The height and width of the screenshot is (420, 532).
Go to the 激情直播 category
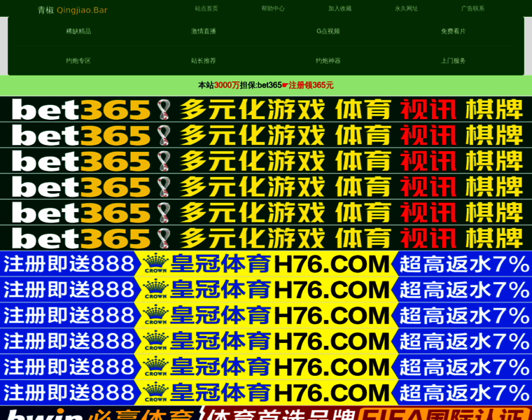click(x=203, y=31)
